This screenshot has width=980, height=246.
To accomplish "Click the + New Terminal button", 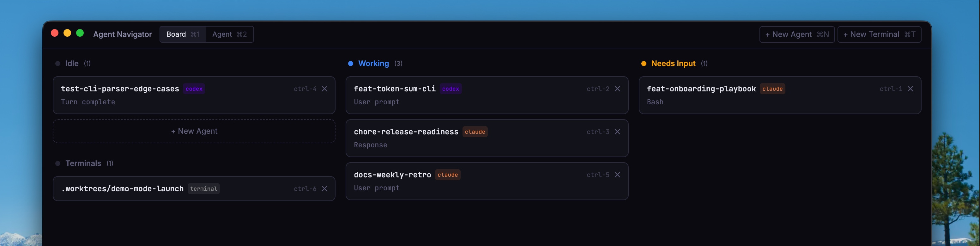I will point(879,34).
